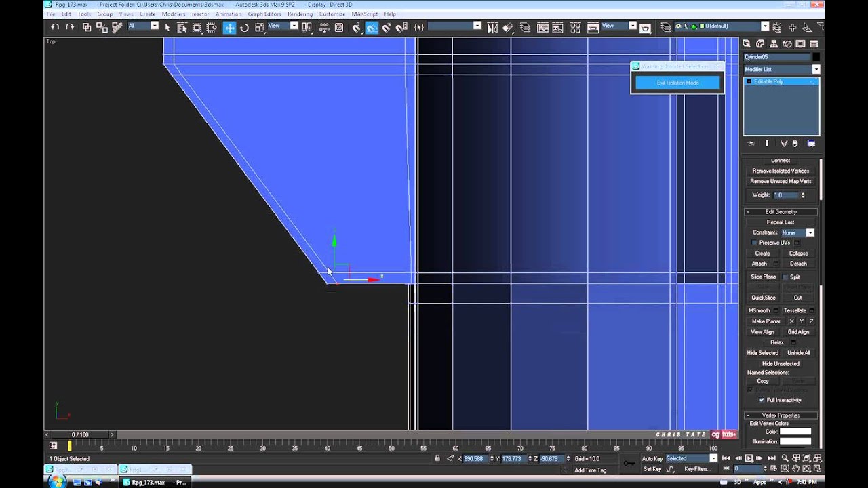
Task: Toggle Preserve UVs checkbox
Action: pos(755,243)
